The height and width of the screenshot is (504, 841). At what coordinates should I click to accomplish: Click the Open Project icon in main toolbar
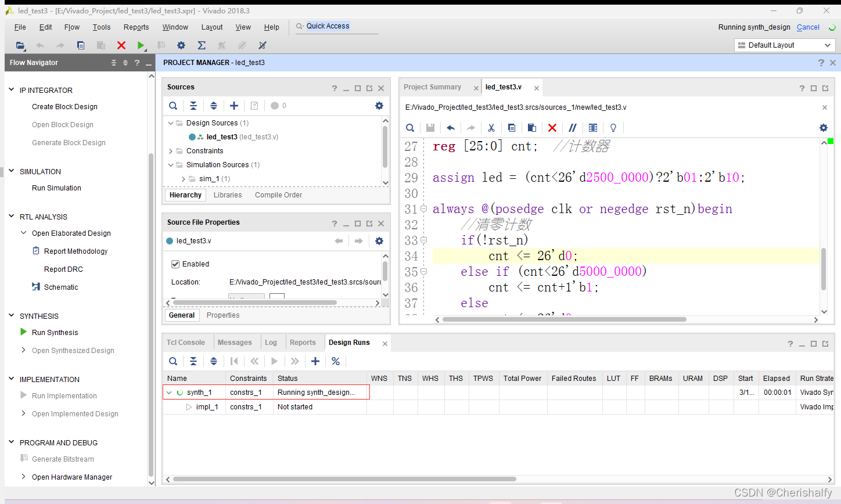[20, 45]
